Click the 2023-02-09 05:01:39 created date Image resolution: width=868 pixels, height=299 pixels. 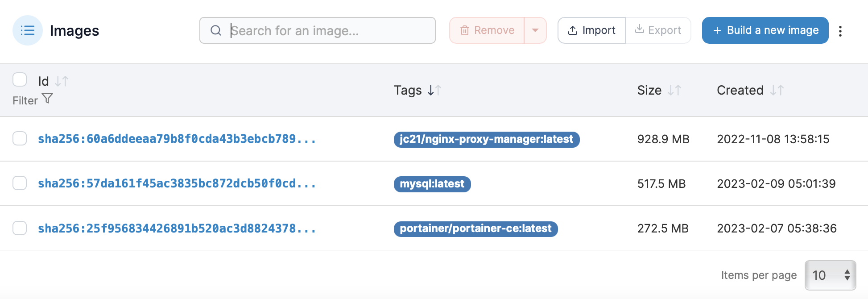(x=776, y=184)
